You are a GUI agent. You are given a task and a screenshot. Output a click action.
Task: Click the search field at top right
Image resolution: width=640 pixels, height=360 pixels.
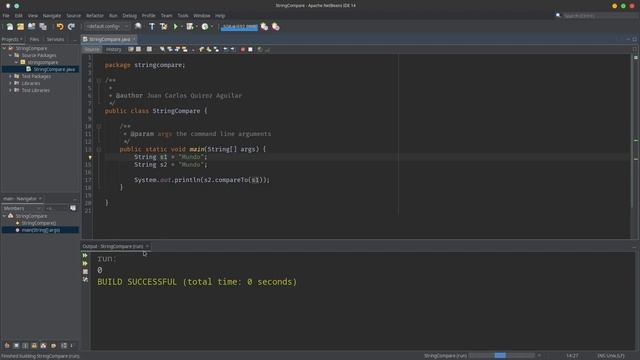[x=599, y=16]
